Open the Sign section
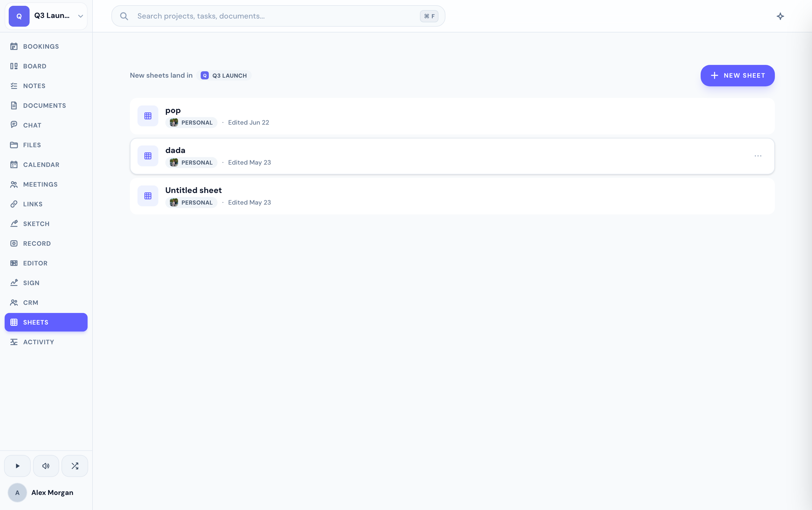This screenshot has height=510, width=812. point(46,283)
